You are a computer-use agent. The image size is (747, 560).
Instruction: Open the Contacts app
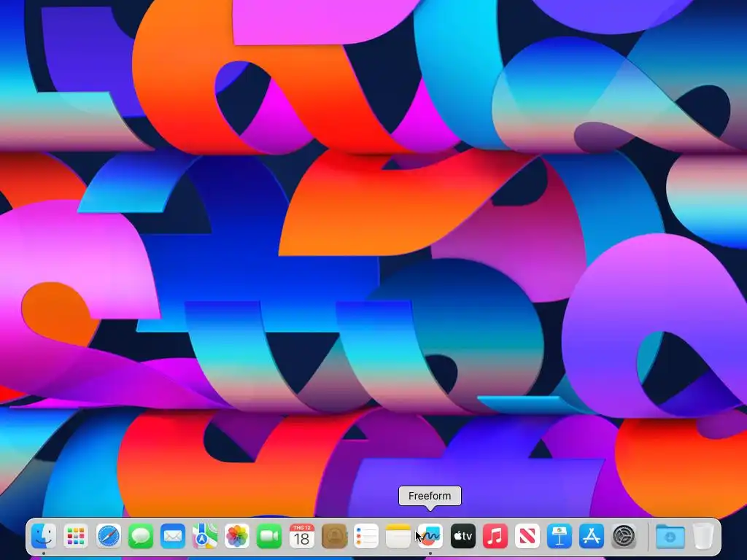tap(334, 536)
